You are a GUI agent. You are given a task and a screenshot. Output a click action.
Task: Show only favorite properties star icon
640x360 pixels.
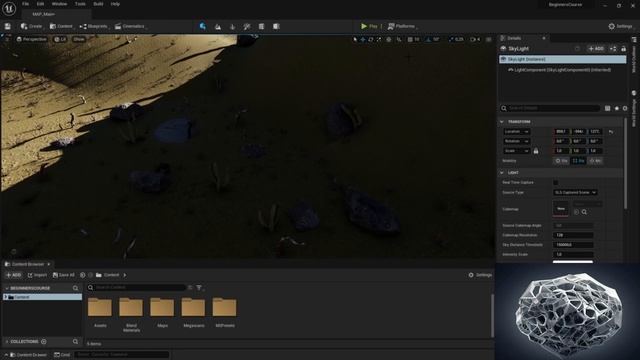tap(617, 108)
